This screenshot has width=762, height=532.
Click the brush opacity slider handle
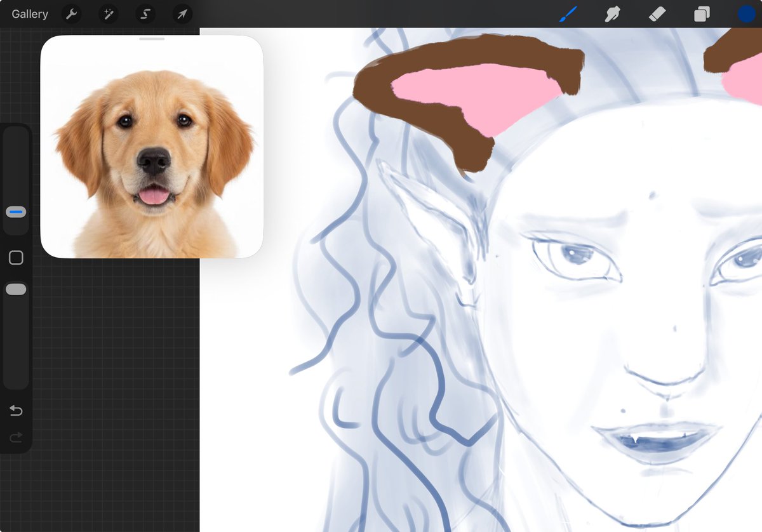coord(16,289)
